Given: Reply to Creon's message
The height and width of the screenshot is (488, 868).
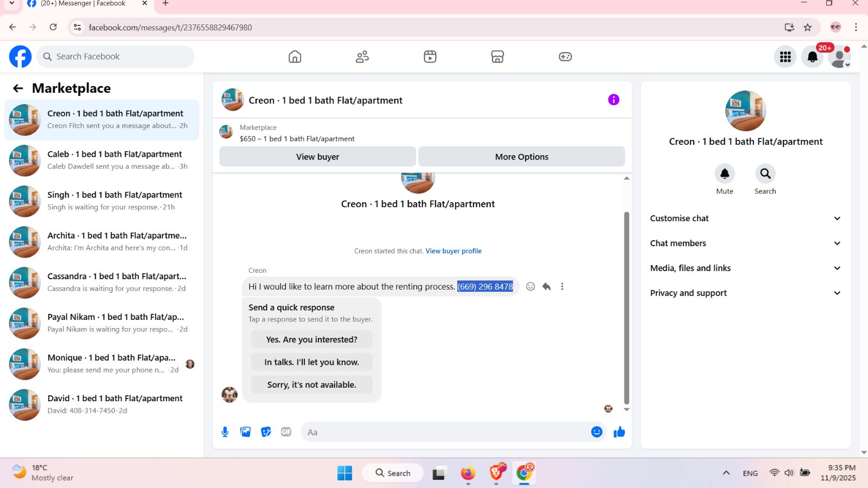Looking at the screenshot, I should (x=546, y=286).
